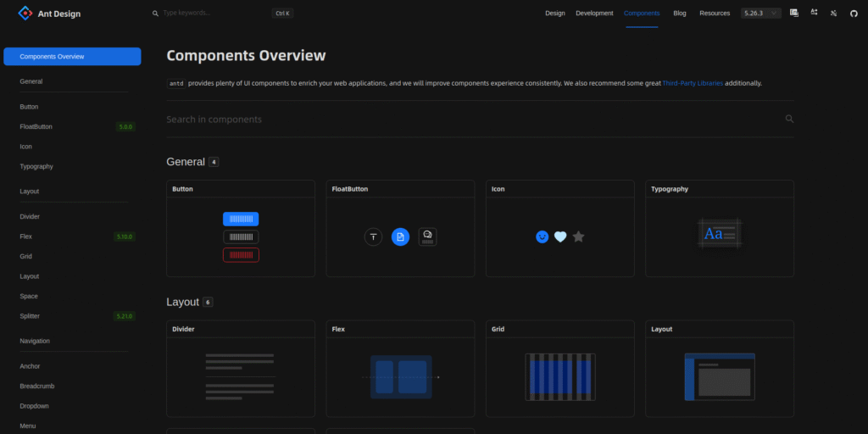Click the blue document float button illustration

[400, 237]
